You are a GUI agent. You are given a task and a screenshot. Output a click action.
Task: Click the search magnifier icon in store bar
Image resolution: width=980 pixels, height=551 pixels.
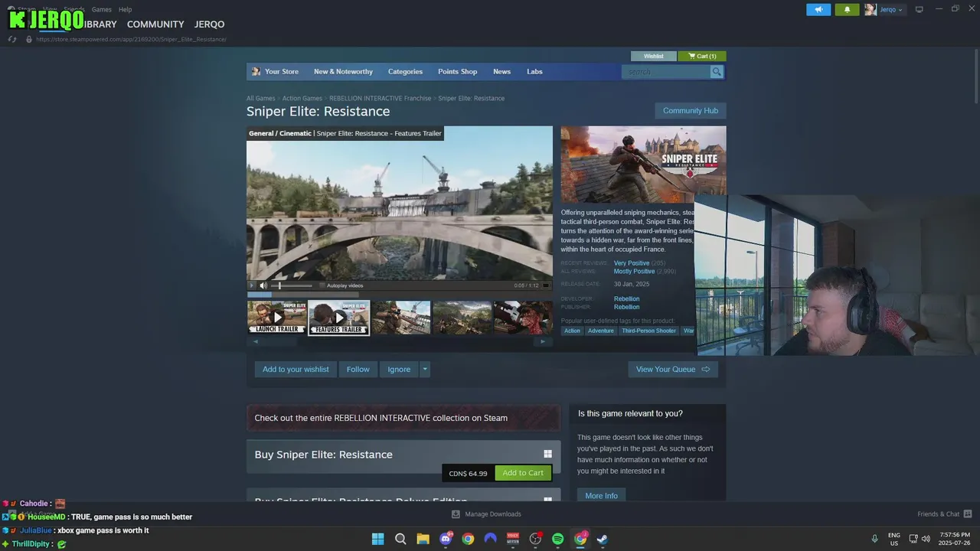tap(717, 71)
